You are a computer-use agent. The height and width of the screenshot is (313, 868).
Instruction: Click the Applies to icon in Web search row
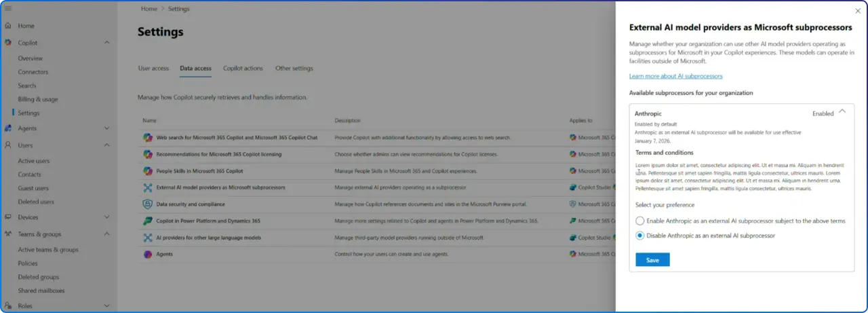(573, 137)
